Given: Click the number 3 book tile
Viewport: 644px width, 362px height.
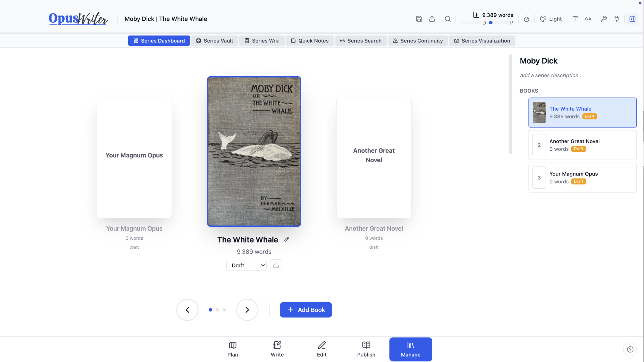Looking at the screenshot, I should (x=539, y=178).
